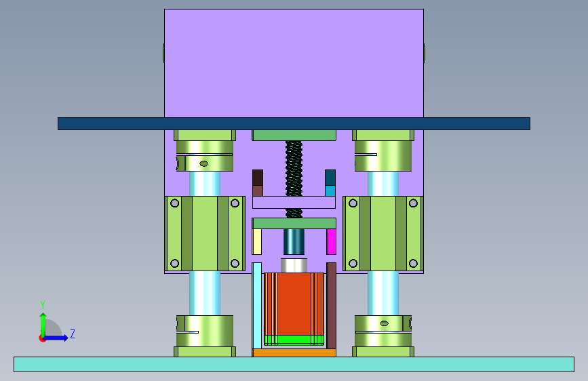Click the red origin dot of the axis triad
588x381 pixels.
pyautogui.click(x=42, y=338)
